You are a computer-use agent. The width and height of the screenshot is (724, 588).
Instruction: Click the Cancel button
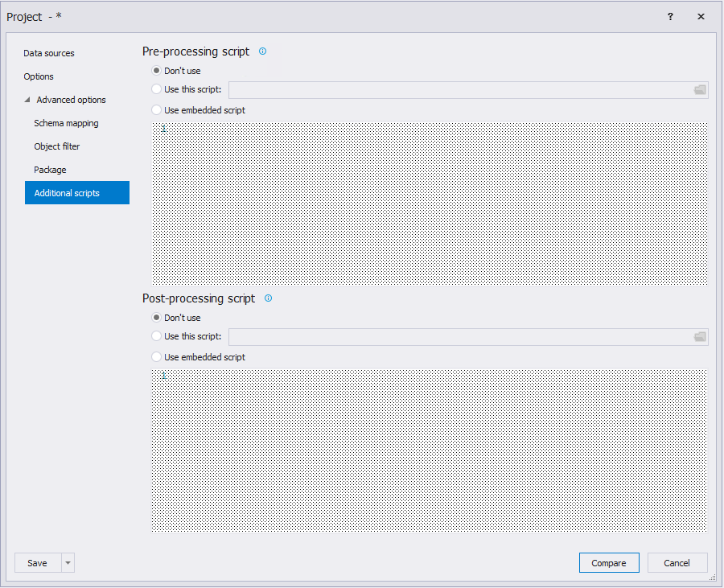(677, 563)
